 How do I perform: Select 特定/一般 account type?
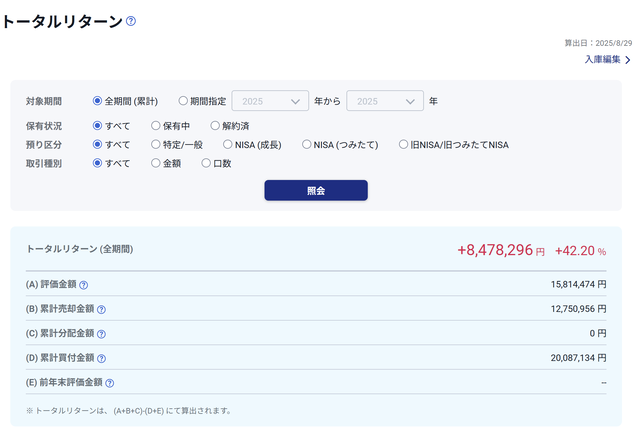tap(156, 145)
